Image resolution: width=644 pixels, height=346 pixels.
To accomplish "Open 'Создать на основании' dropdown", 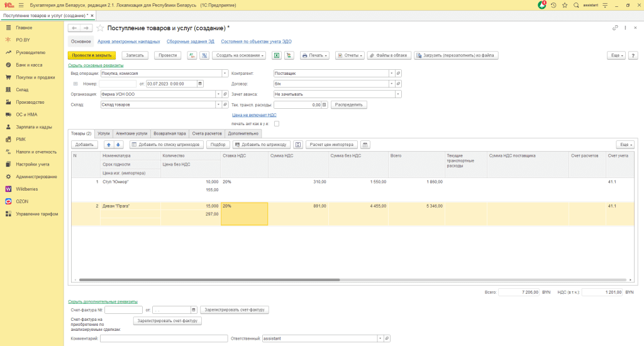I will pyautogui.click(x=240, y=55).
